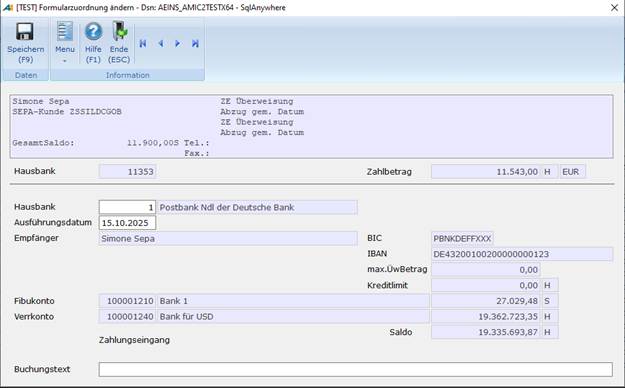Jump to last record arrow
The height and width of the screenshot is (388, 625).
pos(195,43)
